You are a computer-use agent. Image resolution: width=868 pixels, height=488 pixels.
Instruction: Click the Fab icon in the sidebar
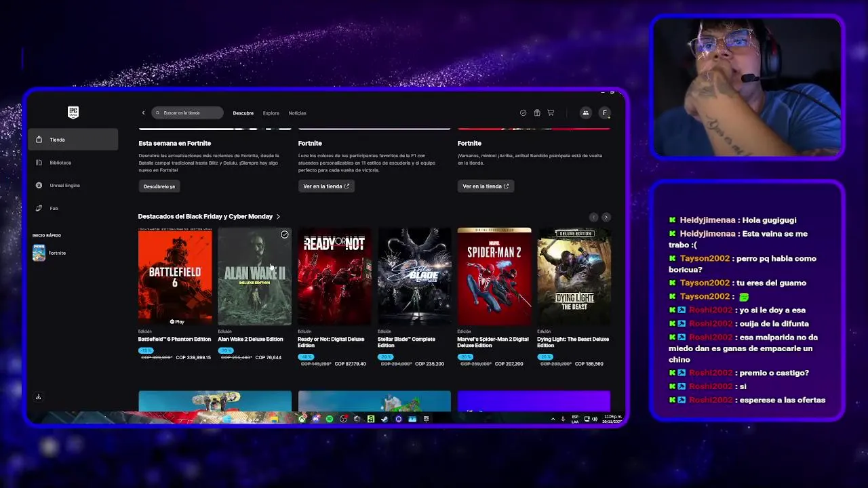coord(39,208)
